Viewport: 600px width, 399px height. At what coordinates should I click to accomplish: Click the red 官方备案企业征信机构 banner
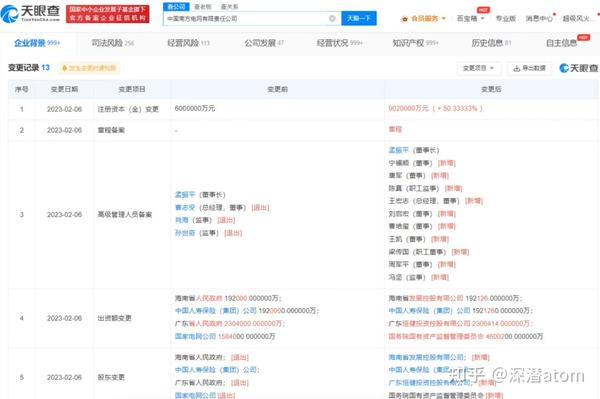108,14
